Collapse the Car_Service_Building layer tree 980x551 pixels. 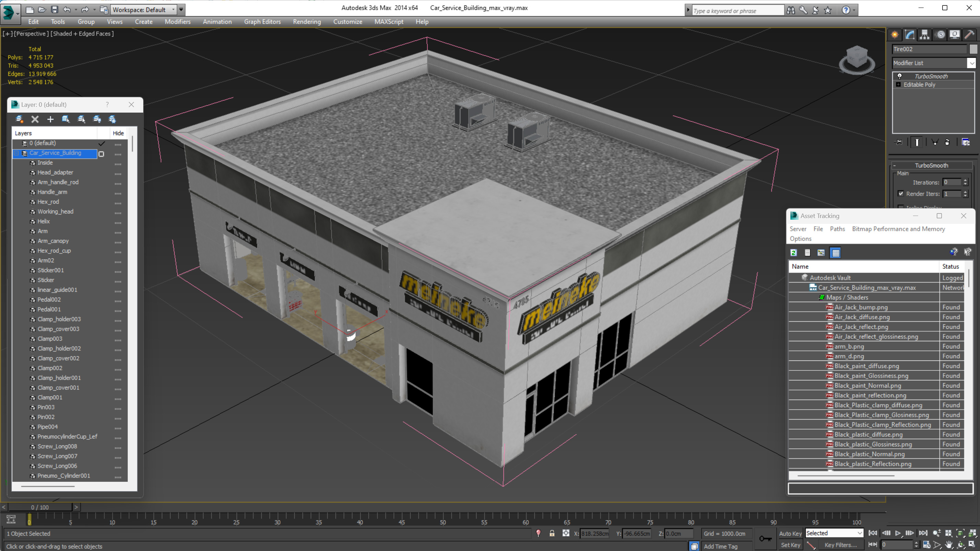click(16, 153)
